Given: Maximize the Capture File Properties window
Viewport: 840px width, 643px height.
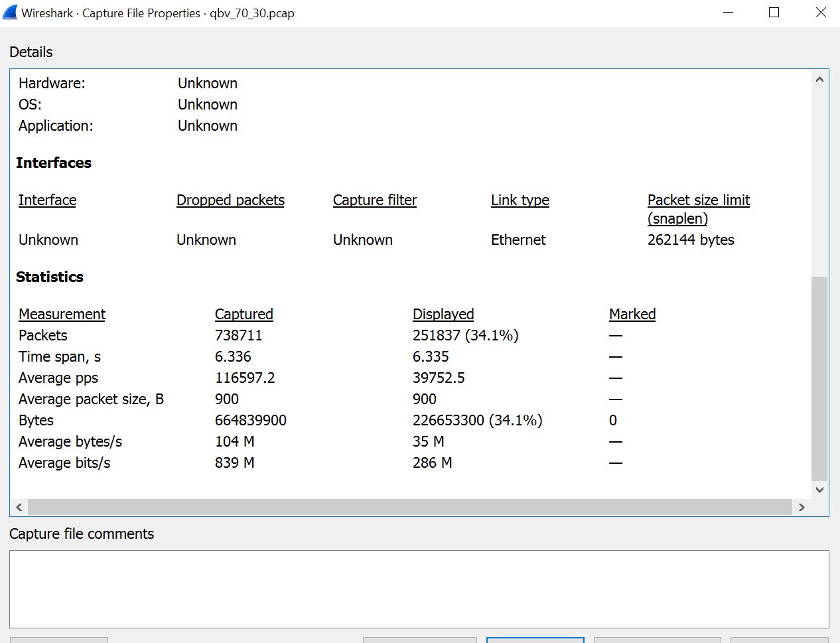Looking at the screenshot, I should pos(774,13).
